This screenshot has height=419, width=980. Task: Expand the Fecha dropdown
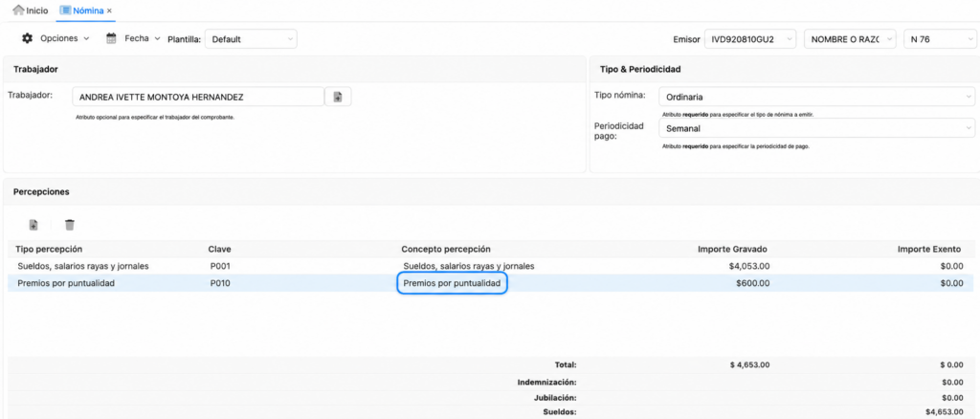(158, 38)
